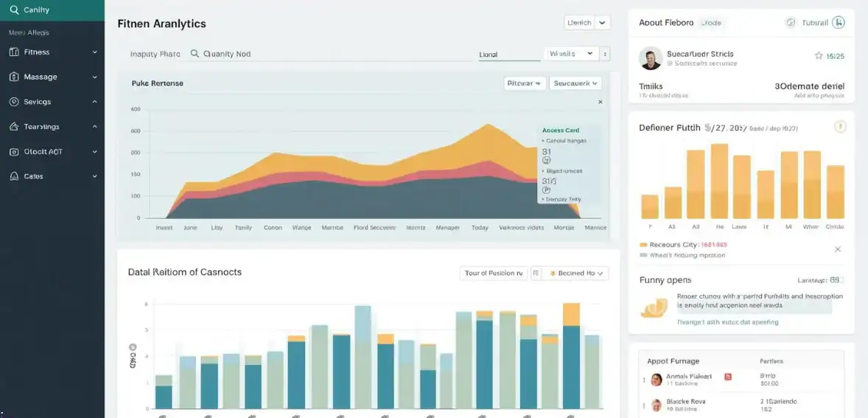Open the Otoclt AOT sidebar menu
Screen dimensions: 868x418
(94, 152)
